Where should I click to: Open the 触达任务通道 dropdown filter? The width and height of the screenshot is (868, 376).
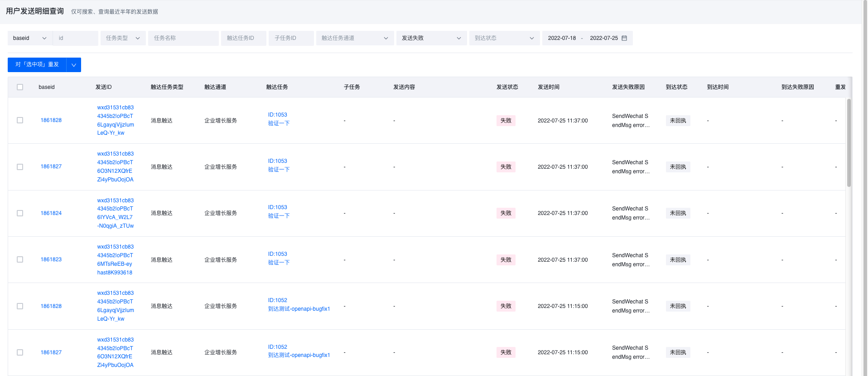[x=355, y=38]
